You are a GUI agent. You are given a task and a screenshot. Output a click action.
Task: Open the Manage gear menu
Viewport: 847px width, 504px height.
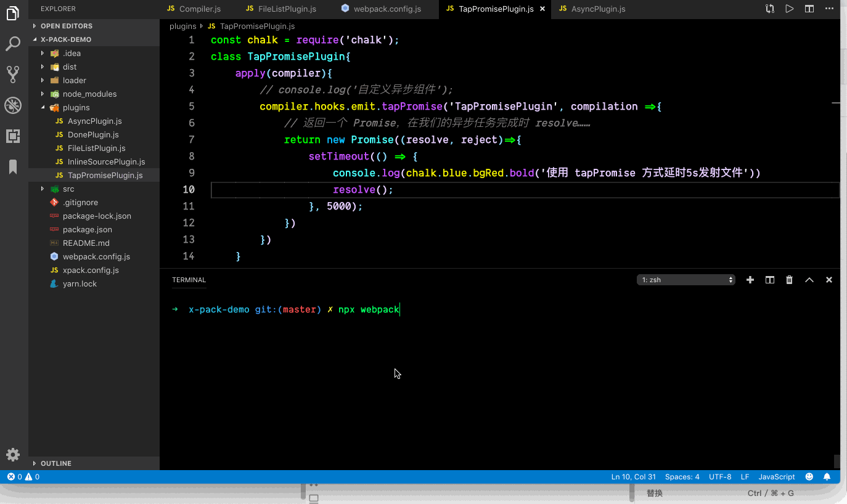[x=13, y=455]
